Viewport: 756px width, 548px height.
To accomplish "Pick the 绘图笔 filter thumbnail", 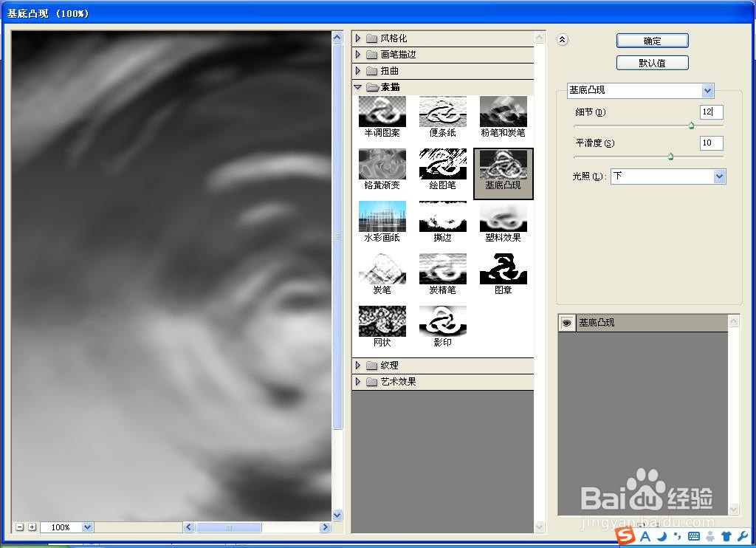I will coord(443,164).
